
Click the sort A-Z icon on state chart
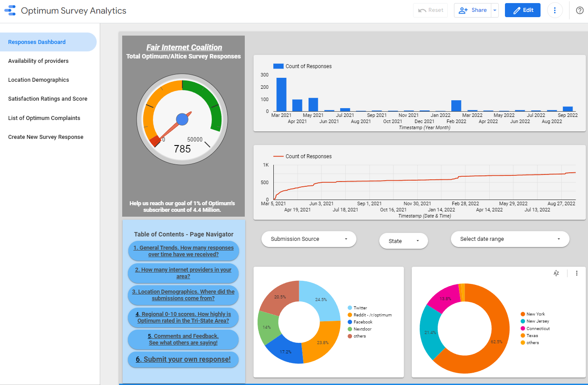click(x=556, y=273)
